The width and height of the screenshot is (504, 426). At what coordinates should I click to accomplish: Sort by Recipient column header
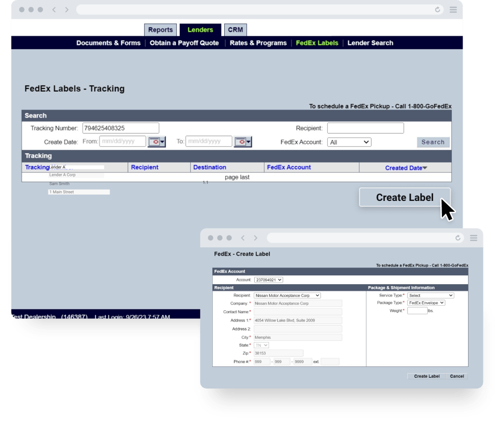point(145,167)
